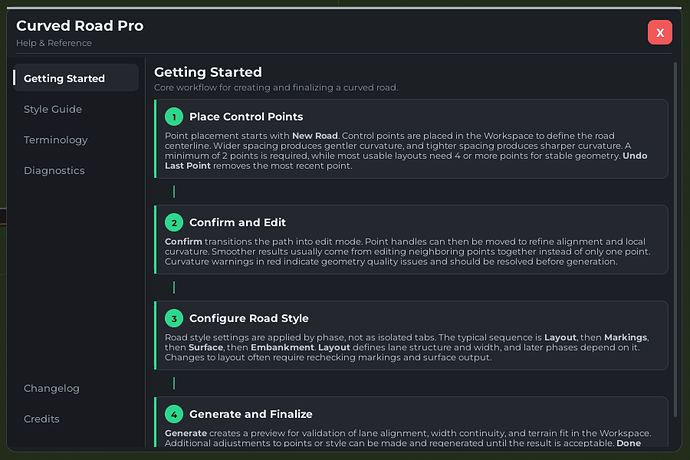Click the Curved Road Pro window title
This screenshot has width=690, height=460.
click(x=79, y=26)
